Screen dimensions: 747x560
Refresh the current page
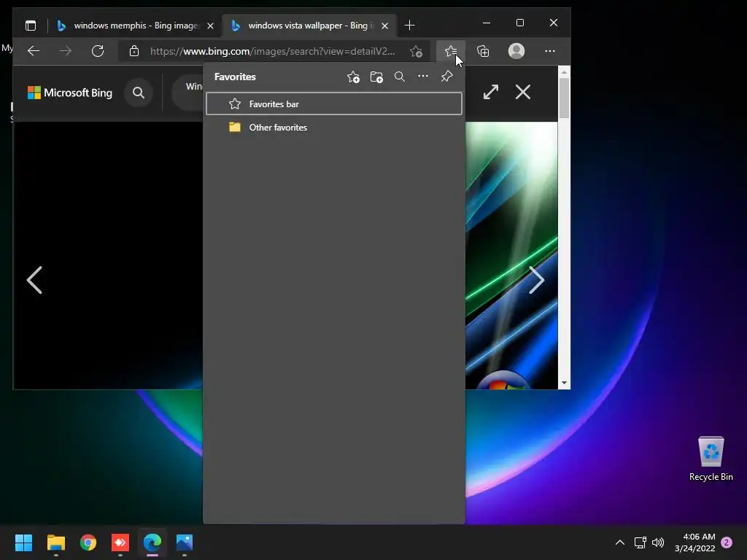tap(98, 51)
